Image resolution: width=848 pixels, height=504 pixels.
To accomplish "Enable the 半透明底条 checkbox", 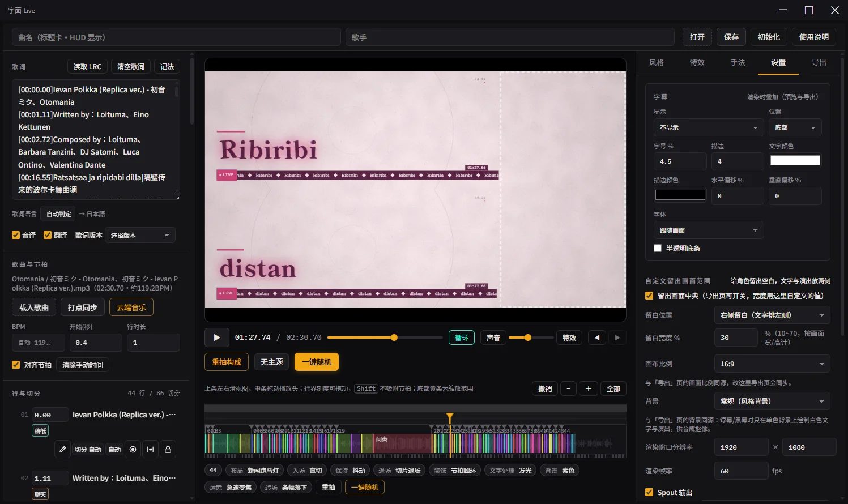I will click(x=658, y=248).
